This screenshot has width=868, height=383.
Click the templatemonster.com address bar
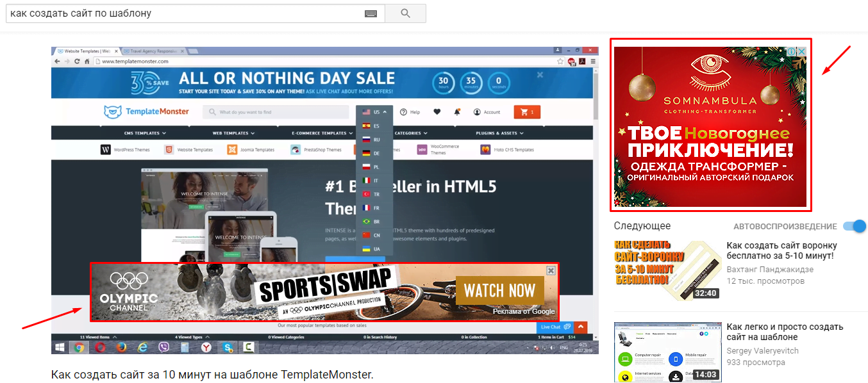(327, 61)
